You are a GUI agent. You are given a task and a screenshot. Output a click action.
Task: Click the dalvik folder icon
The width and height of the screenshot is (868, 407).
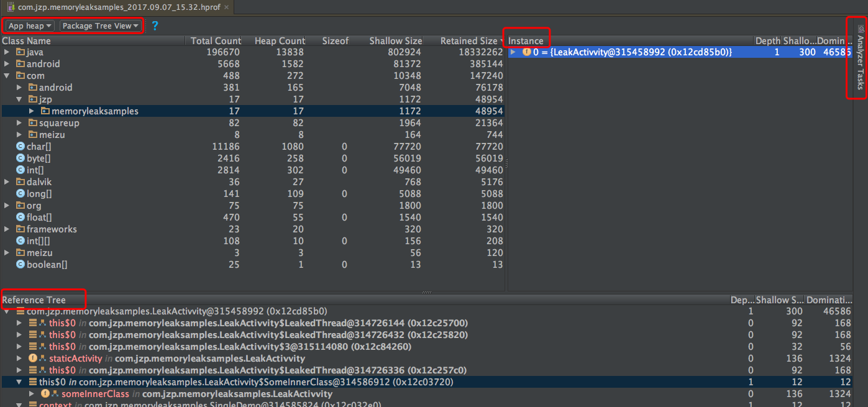tap(20, 182)
